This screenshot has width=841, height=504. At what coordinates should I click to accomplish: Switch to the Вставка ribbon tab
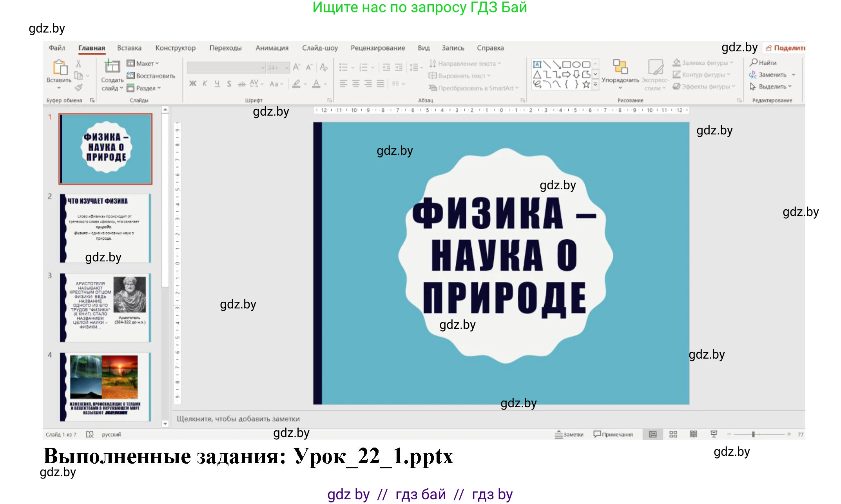tap(129, 48)
